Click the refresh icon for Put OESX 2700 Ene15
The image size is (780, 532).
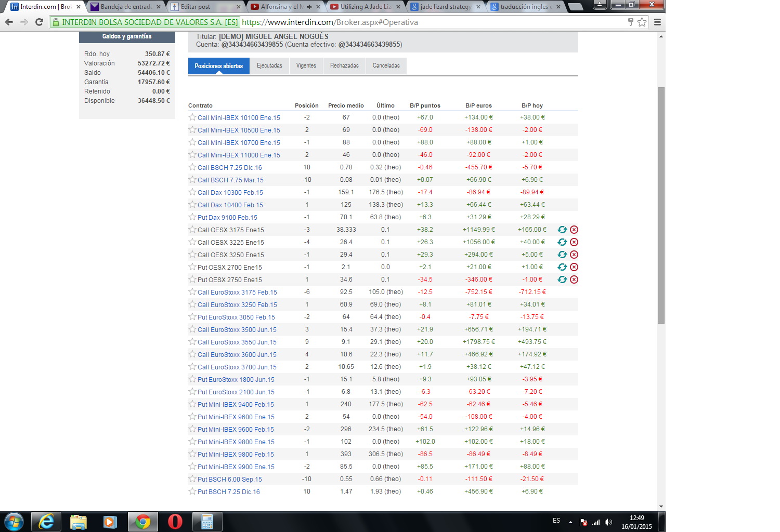click(x=562, y=267)
